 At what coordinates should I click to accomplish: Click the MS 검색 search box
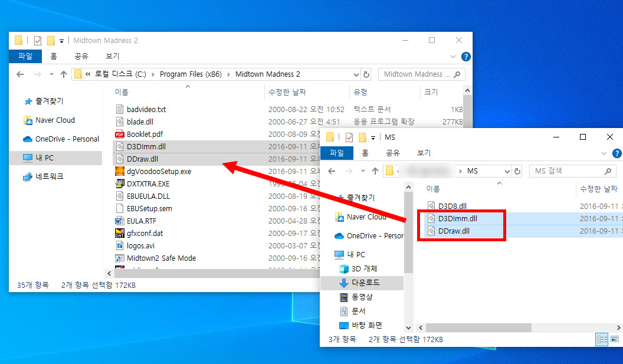click(x=572, y=171)
